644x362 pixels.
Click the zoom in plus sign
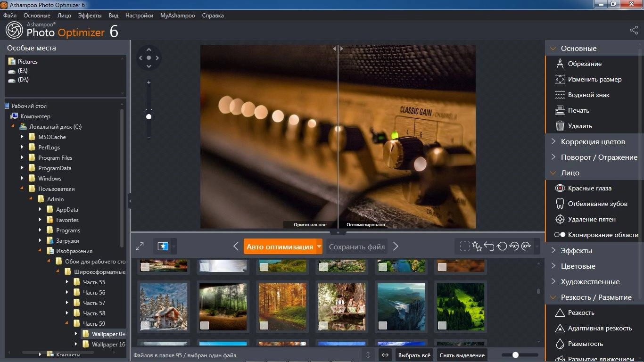149,82
